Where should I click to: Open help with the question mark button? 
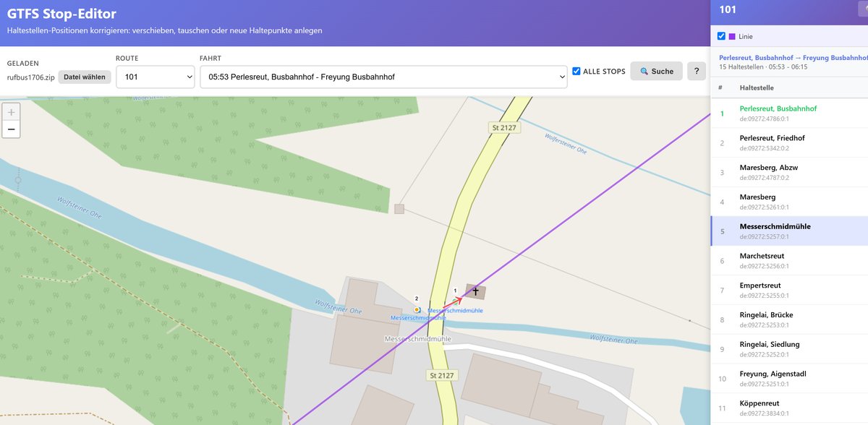click(x=697, y=71)
